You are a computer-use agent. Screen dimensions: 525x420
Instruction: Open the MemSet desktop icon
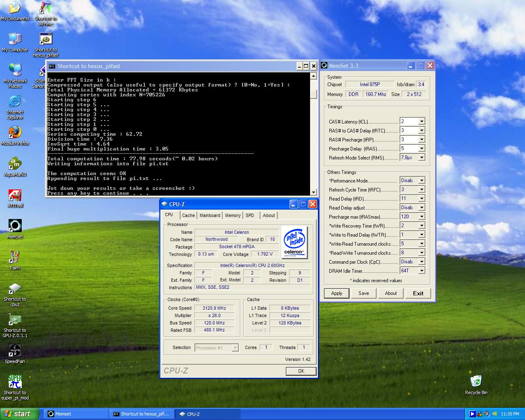15,229
